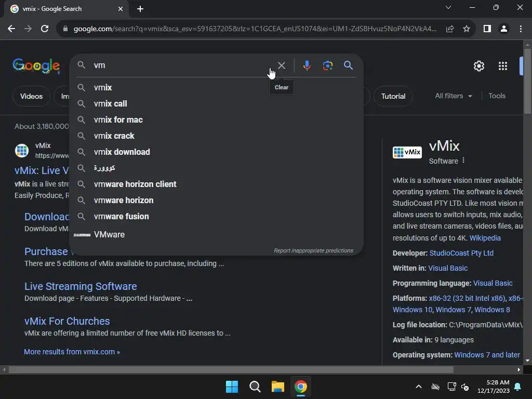
Task: Filter results by Tutorial chip
Action: coord(393,96)
